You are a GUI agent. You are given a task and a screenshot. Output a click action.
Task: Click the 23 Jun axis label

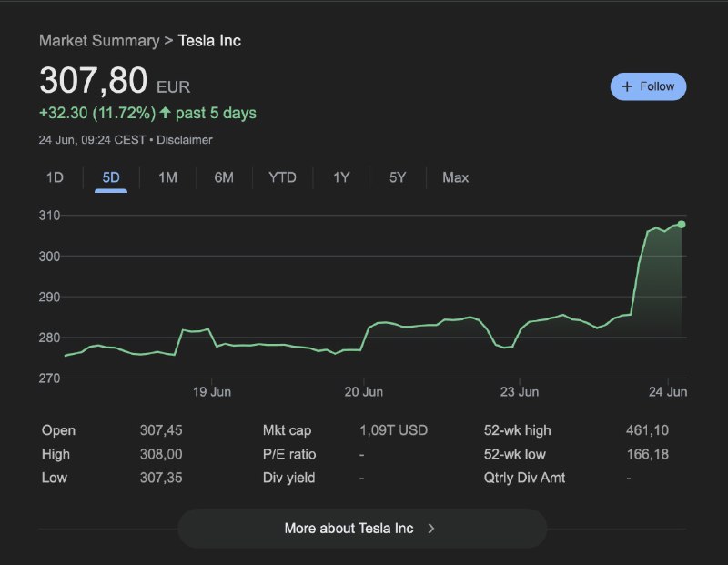[x=520, y=392]
